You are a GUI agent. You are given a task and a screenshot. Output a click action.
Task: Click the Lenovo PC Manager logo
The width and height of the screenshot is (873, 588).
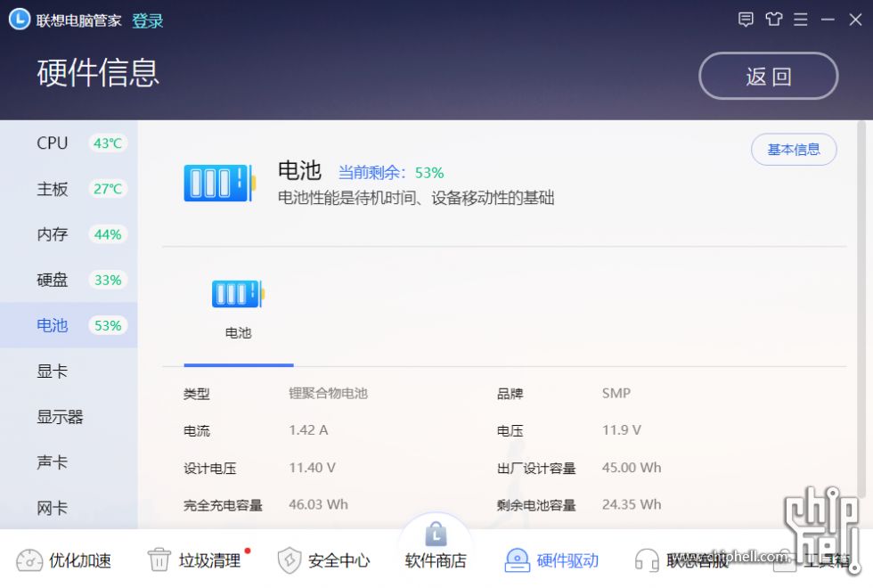click(x=19, y=19)
